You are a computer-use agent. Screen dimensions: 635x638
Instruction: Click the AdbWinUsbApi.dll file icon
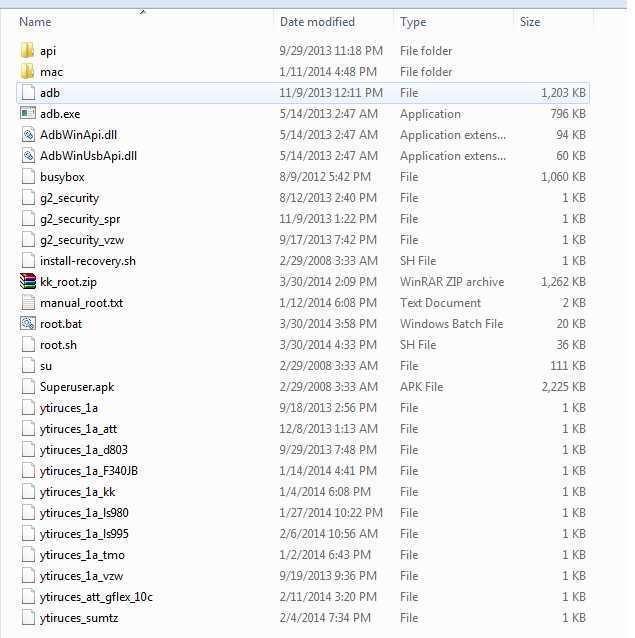tap(28, 156)
